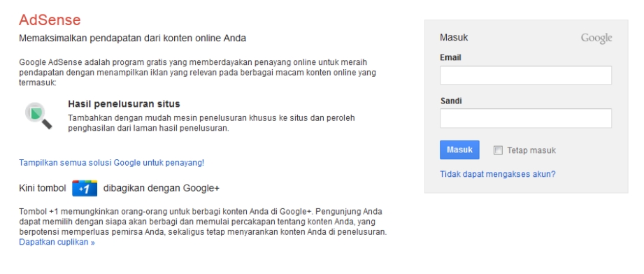This screenshot has height=274, width=644.
Task: Click the Sandi field label
Action: point(451,101)
